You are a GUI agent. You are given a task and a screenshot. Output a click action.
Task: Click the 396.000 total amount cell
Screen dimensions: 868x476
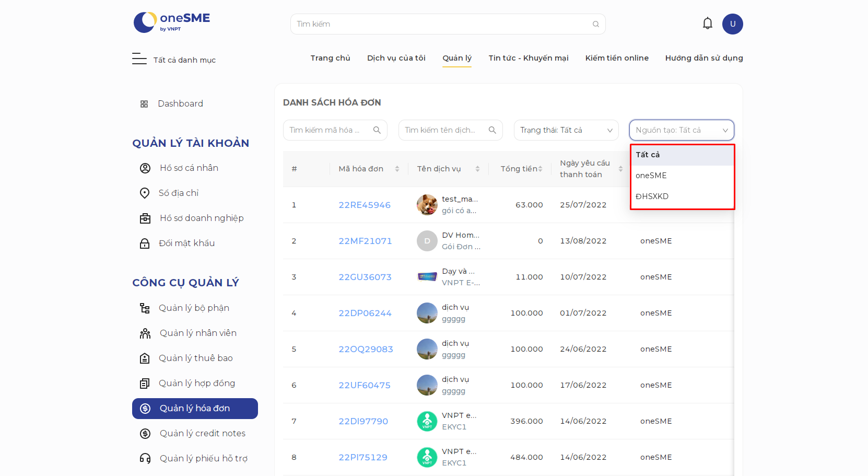point(526,421)
